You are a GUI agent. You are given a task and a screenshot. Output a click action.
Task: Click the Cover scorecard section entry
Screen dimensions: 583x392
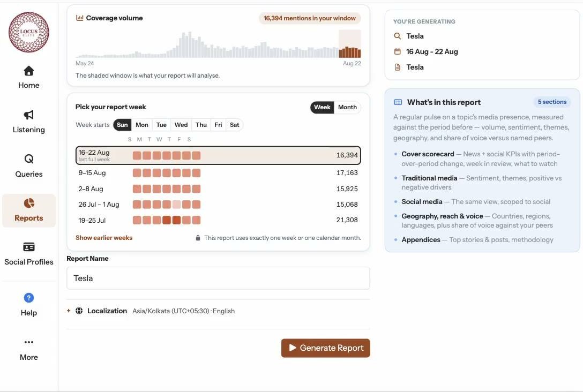(481, 159)
